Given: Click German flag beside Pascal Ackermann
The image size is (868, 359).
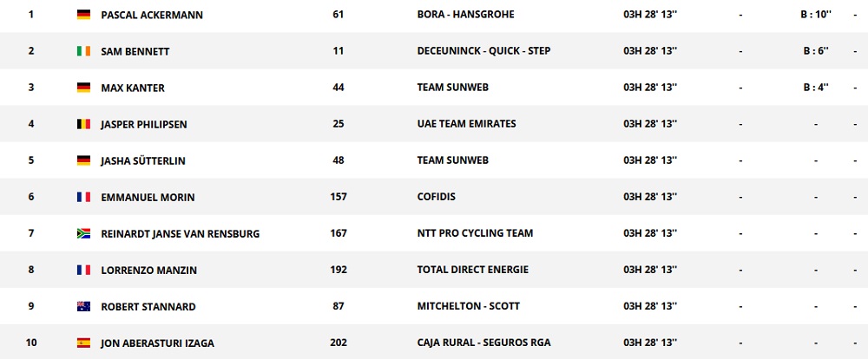Looking at the screenshot, I should tap(83, 16).
